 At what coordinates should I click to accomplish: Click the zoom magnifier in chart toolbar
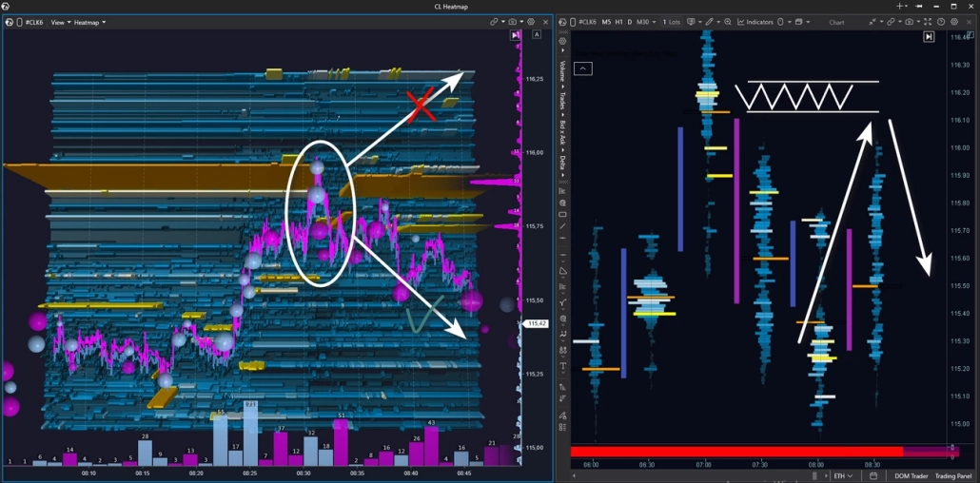(x=728, y=22)
